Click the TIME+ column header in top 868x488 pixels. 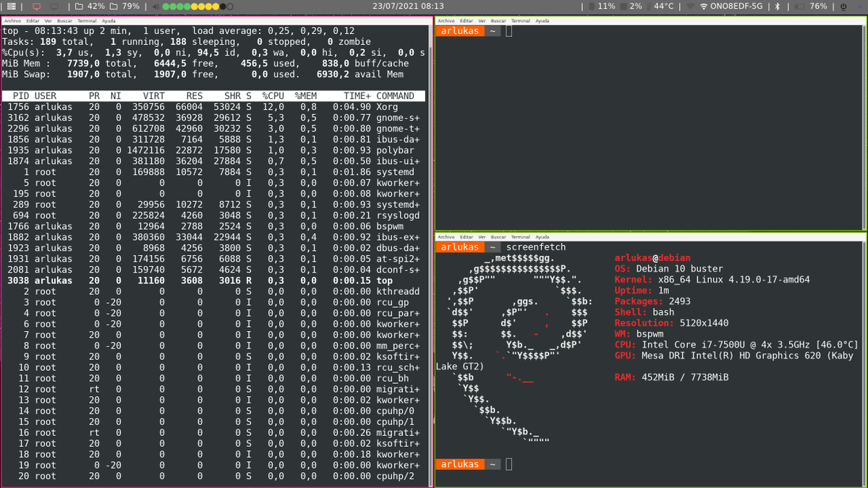click(x=357, y=96)
